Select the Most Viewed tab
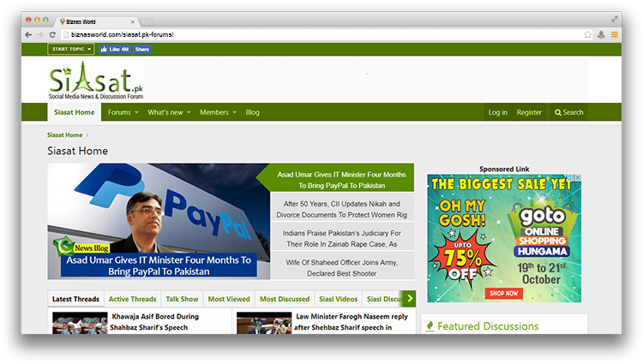643x364 pixels. coord(229,299)
